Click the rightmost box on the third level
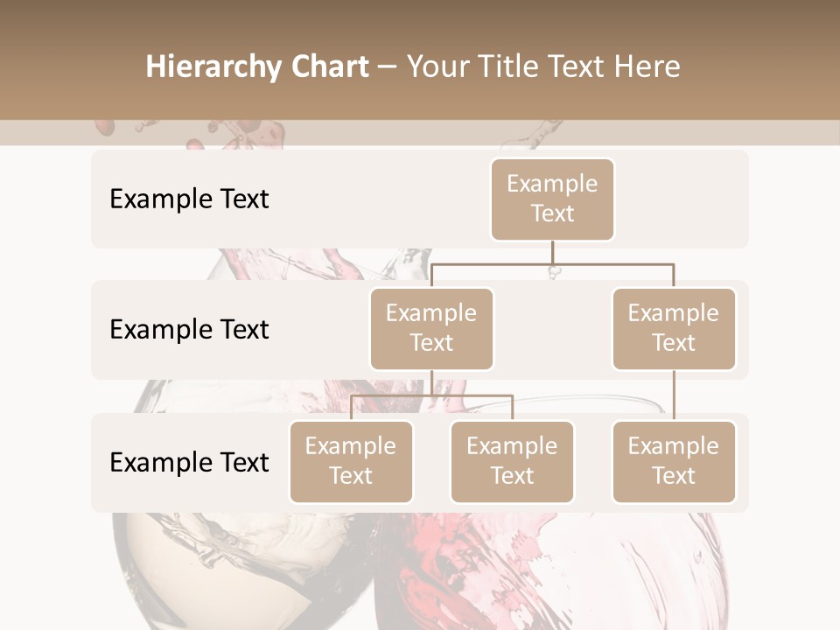 674,462
